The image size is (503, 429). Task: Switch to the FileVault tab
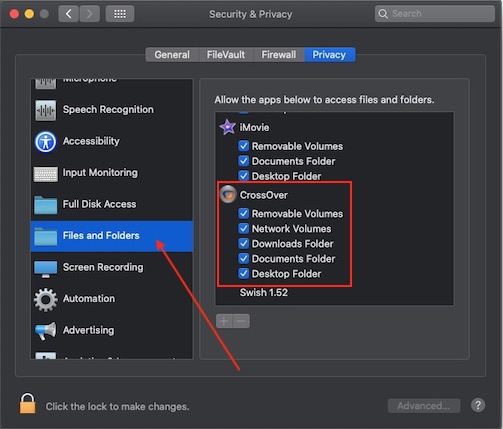point(226,55)
